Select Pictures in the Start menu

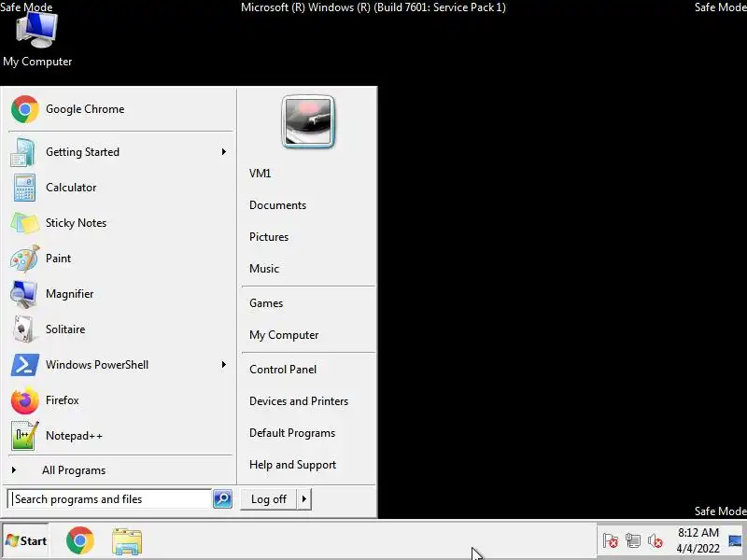click(269, 237)
